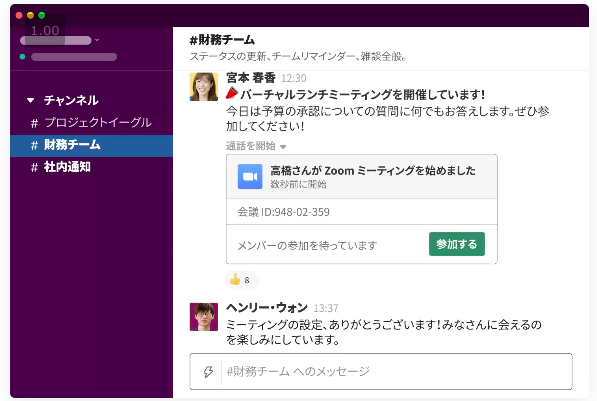Click the lightning shortcuts icon in the message box
597x401 pixels.
208,371
